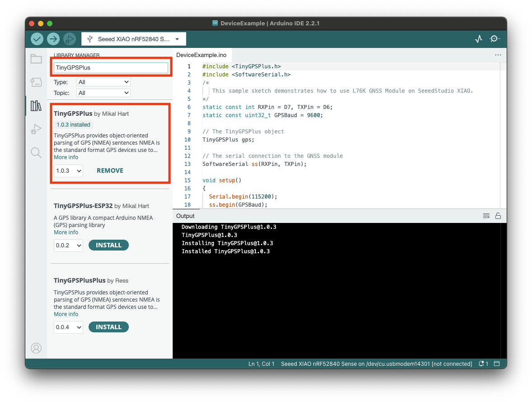Open the account profile icon
Image resolution: width=532 pixels, height=402 pixels.
pyautogui.click(x=36, y=348)
